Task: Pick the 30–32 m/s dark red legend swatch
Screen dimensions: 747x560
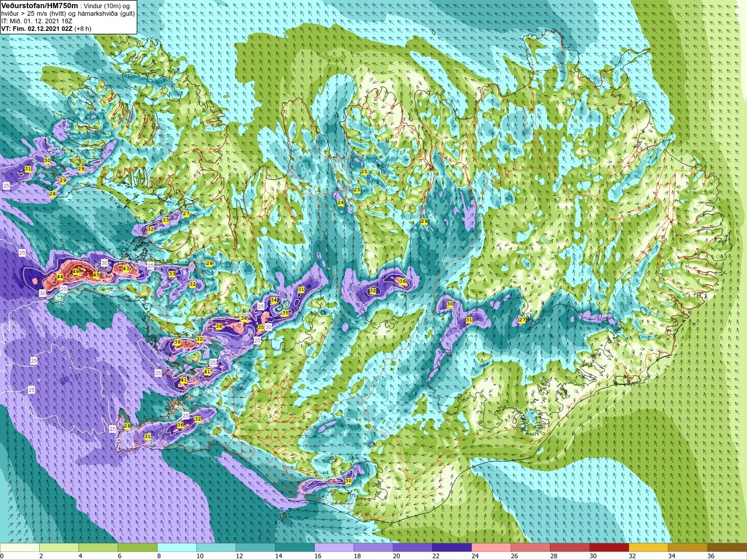Action: tap(609, 548)
